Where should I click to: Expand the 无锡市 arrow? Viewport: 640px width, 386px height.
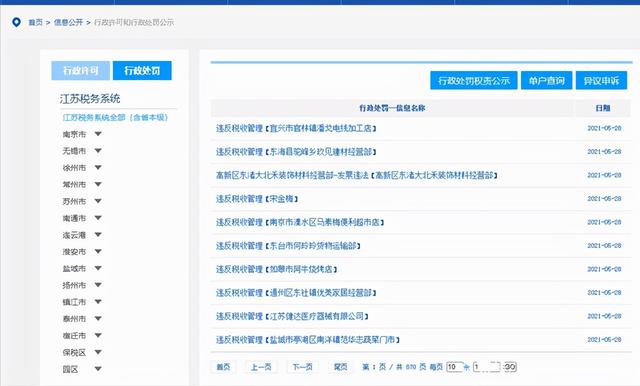point(98,151)
